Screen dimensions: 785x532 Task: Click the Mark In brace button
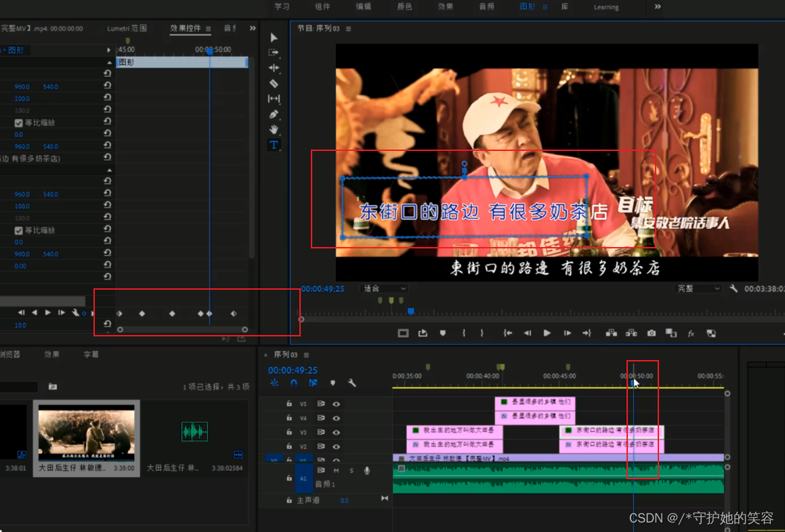464,333
